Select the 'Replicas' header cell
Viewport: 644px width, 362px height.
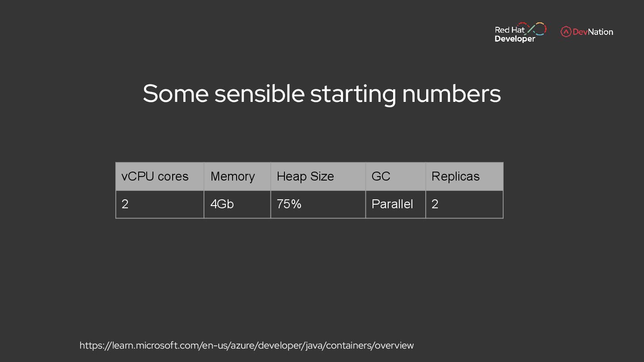[x=464, y=177]
